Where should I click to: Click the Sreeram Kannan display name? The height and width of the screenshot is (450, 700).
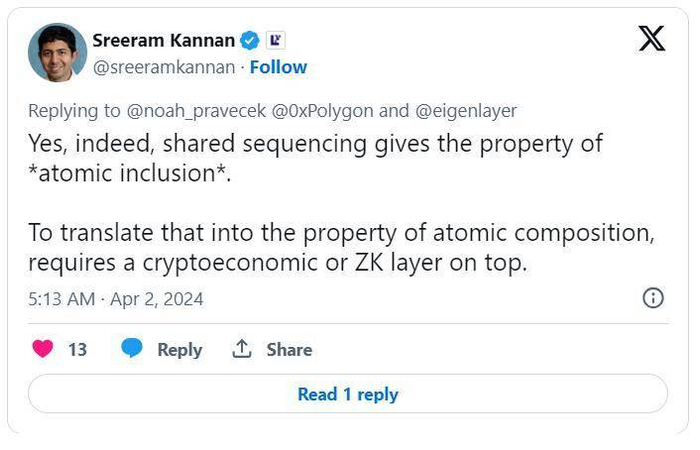tap(164, 40)
